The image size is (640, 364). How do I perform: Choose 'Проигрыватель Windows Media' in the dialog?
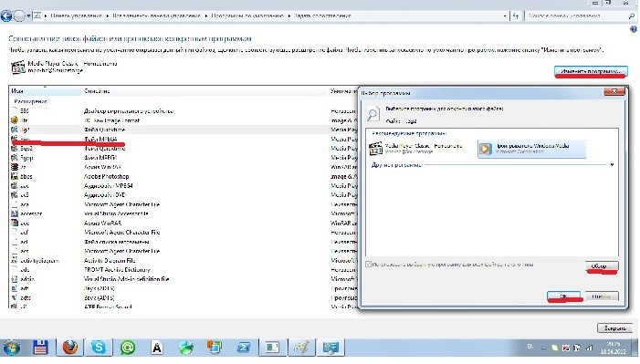tap(531, 149)
